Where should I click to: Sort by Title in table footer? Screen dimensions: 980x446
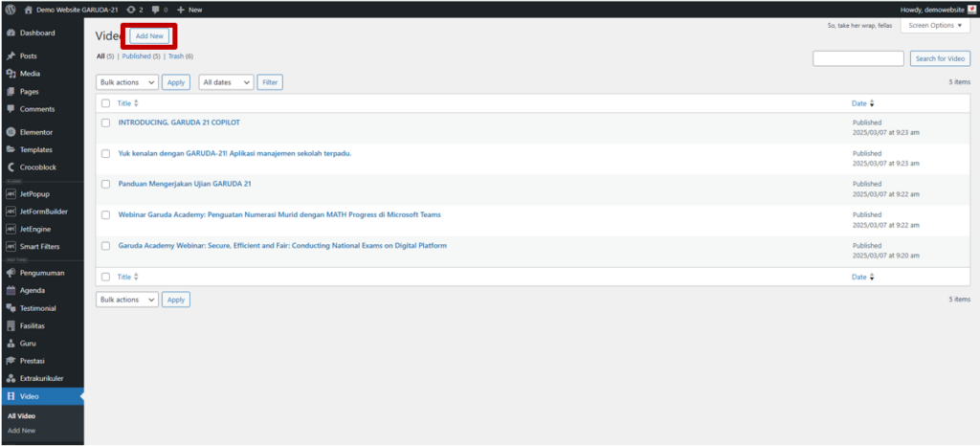[x=127, y=277]
